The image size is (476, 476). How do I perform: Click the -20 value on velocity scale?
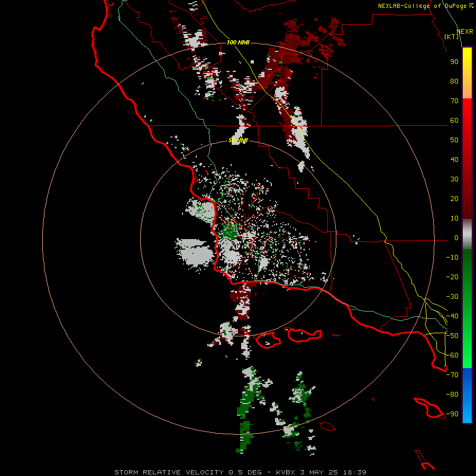click(452, 277)
